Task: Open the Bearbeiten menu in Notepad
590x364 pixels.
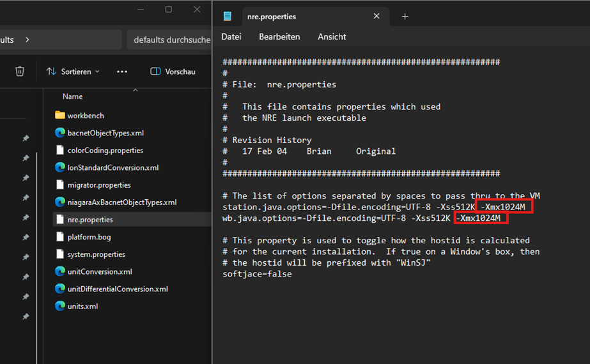Action: tap(279, 37)
